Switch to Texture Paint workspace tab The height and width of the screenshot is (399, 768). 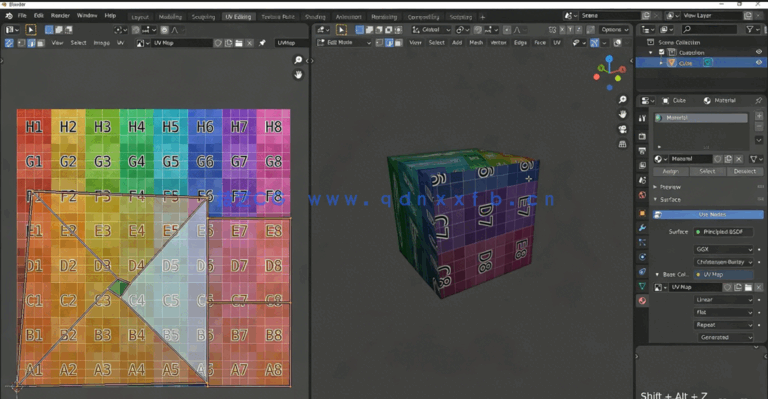click(x=278, y=17)
